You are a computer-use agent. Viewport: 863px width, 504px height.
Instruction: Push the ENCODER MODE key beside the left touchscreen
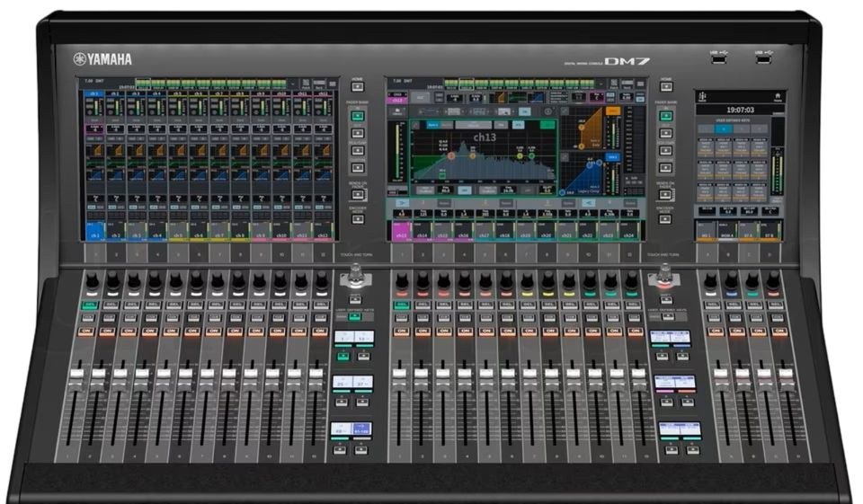point(358,218)
